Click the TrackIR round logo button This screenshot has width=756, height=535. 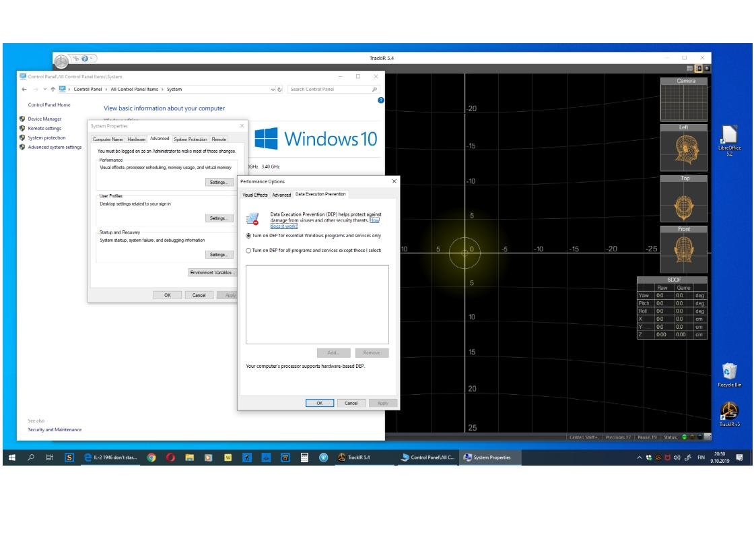point(61,61)
